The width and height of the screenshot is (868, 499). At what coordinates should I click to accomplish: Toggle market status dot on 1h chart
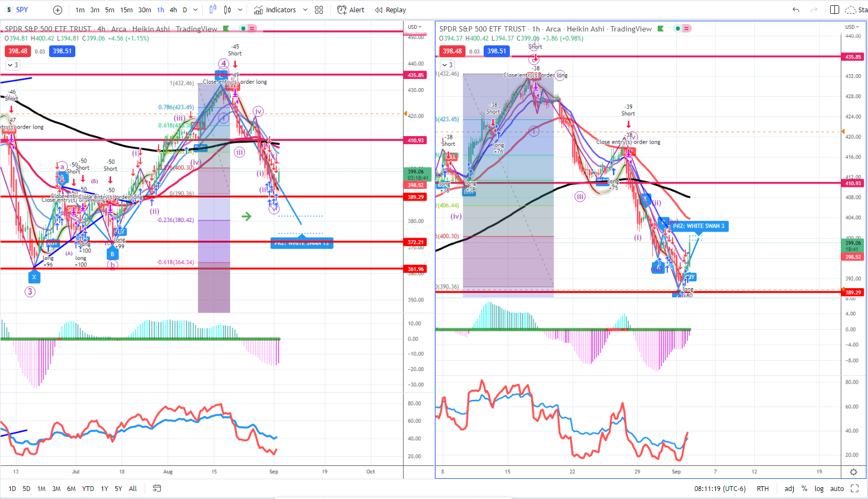[x=678, y=28]
